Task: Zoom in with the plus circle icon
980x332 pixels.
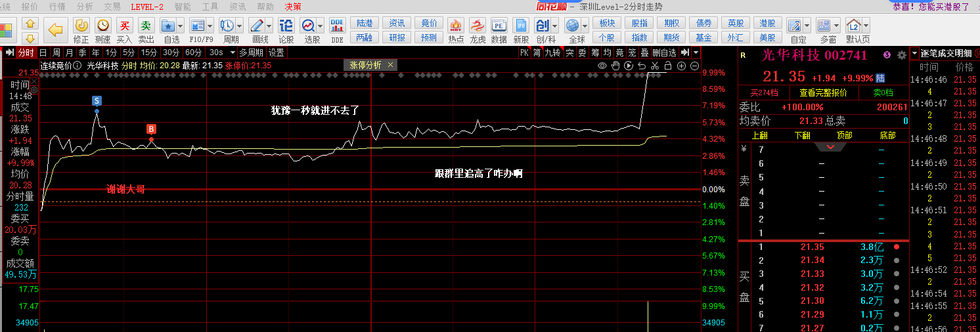Action: (x=681, y=66)
